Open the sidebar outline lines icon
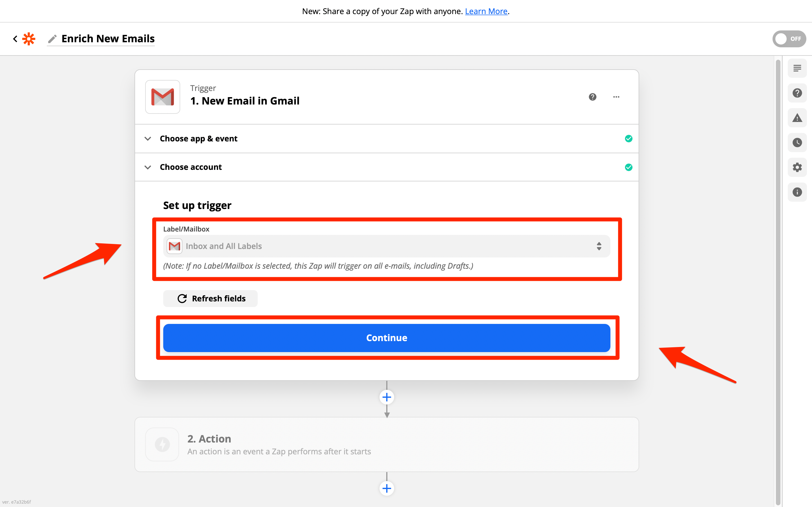 [797, 68]
